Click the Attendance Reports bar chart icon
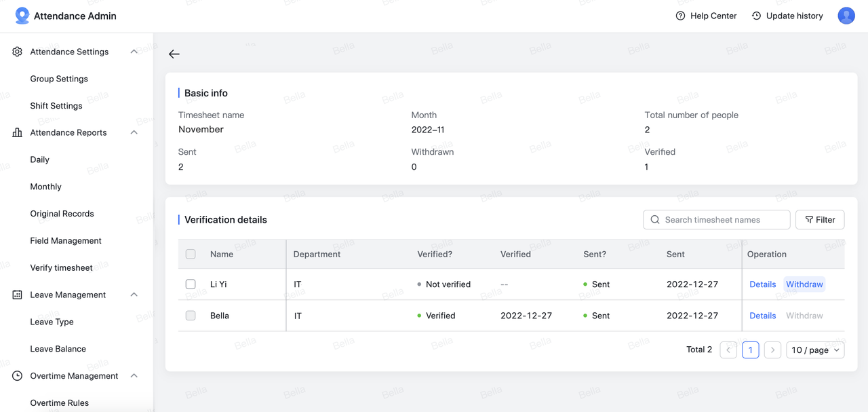 [18, 132]
